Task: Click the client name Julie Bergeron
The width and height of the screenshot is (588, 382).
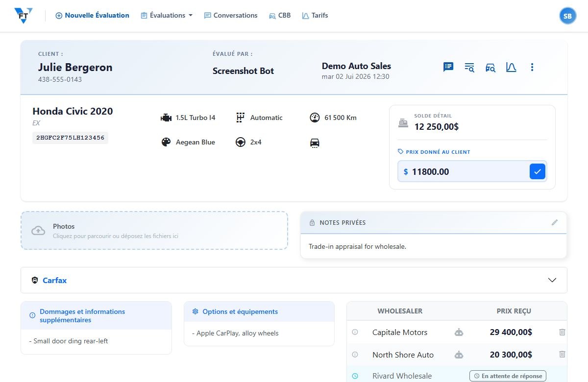Action: point(75,68)
